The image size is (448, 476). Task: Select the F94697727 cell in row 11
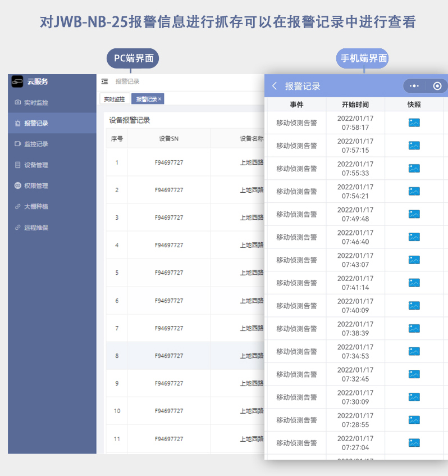[x=169, y=439]
